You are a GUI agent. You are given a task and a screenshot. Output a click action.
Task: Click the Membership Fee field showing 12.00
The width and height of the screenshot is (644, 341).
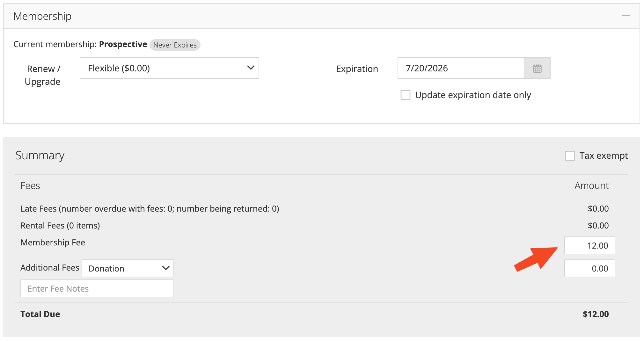(x=589, y=246)
